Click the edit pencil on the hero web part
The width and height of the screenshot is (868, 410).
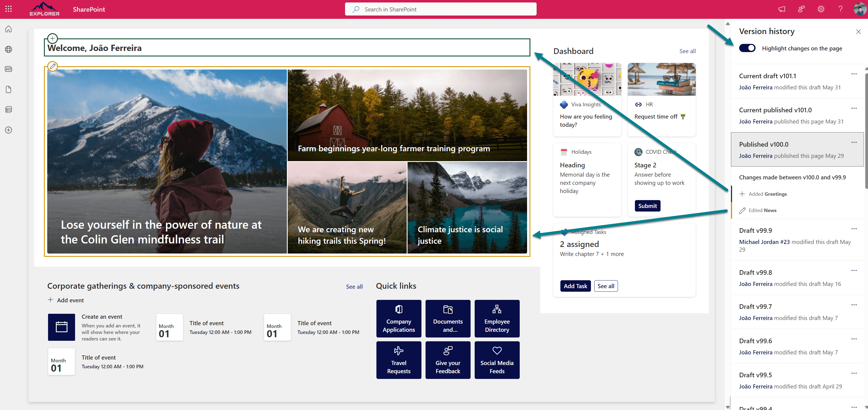point(53,66)
